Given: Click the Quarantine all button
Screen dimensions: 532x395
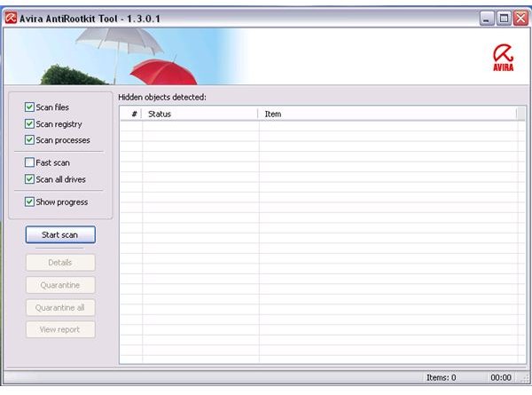Looking at the screenshot, I should coord(60,307).
